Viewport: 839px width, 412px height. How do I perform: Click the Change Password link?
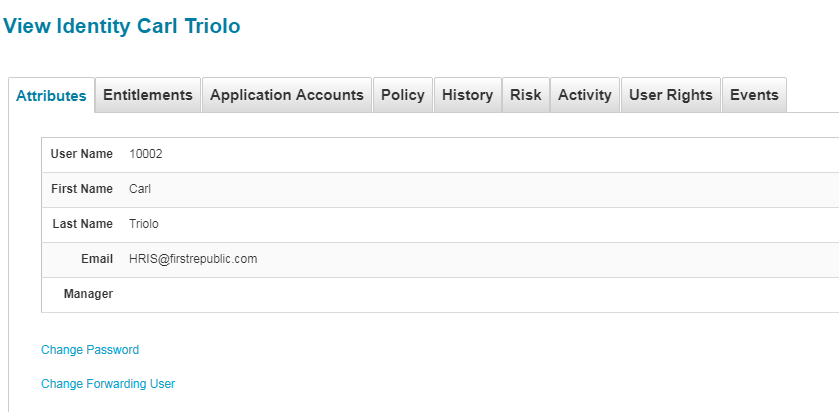tap(90, 350)
